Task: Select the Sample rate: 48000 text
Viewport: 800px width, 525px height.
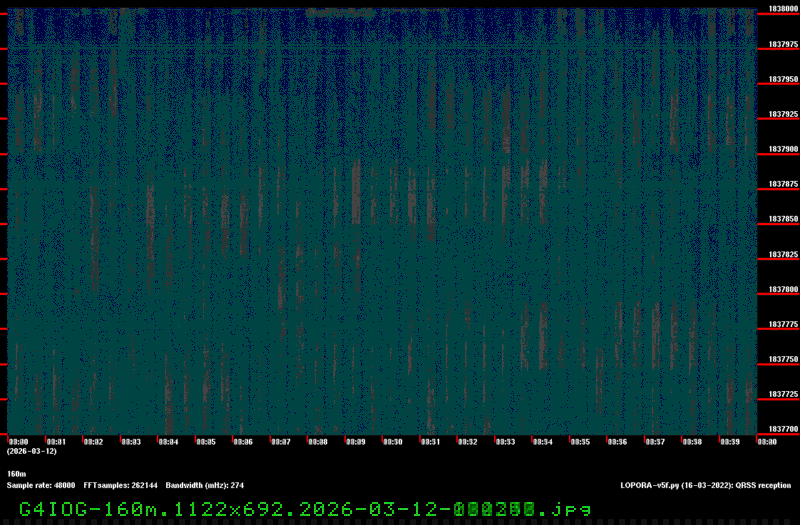Action: point(41,485)
